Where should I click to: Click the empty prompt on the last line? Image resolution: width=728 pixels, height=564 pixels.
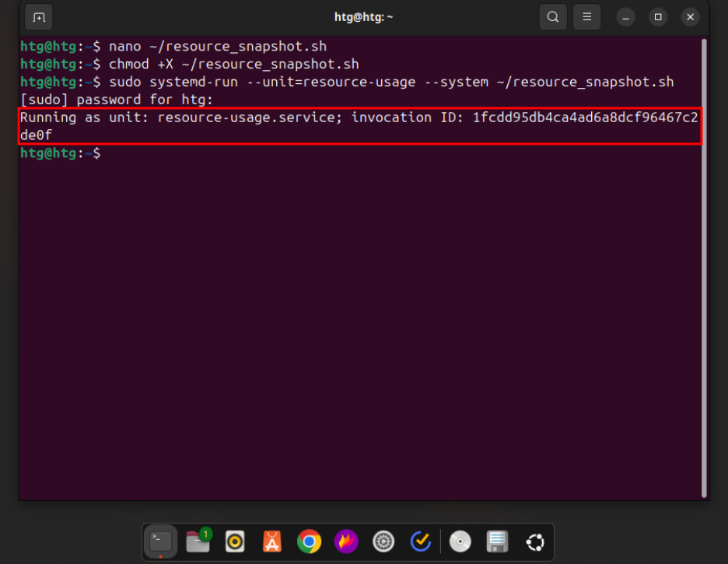click(61, 152)
